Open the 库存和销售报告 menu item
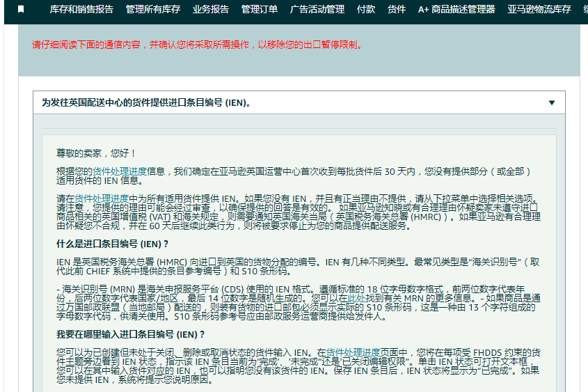Image resolution: width=588 pixels, height=392 pixels. point(81,9)
